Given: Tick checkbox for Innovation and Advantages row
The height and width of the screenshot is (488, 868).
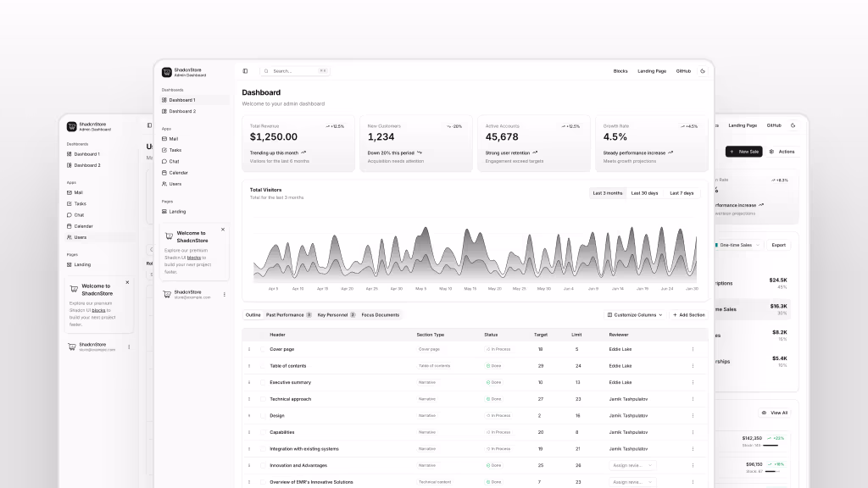Looking at the screenshot, I should (263, 465).
